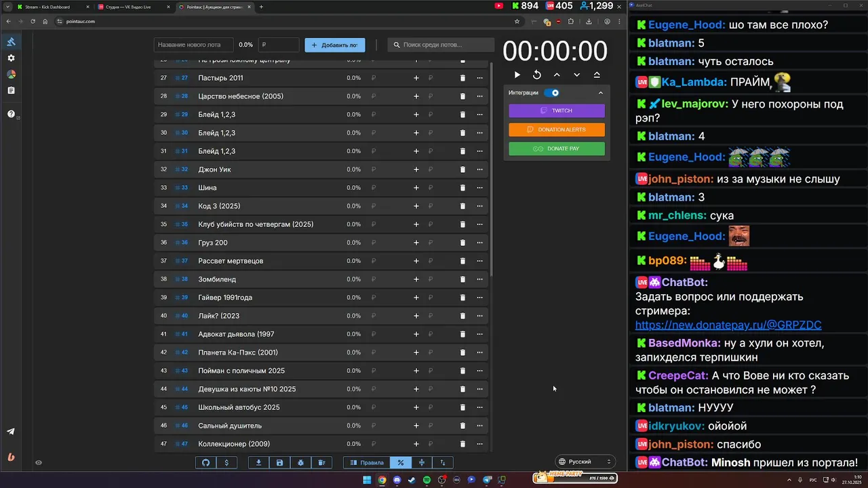Open GitHub icon in bottom toolbar
Screen dimensions: 868x488
click(206, 462)
